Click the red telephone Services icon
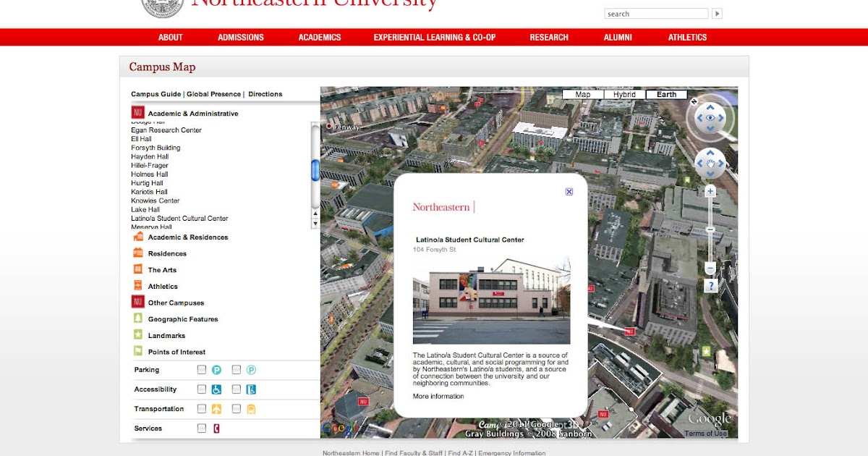 216,427
